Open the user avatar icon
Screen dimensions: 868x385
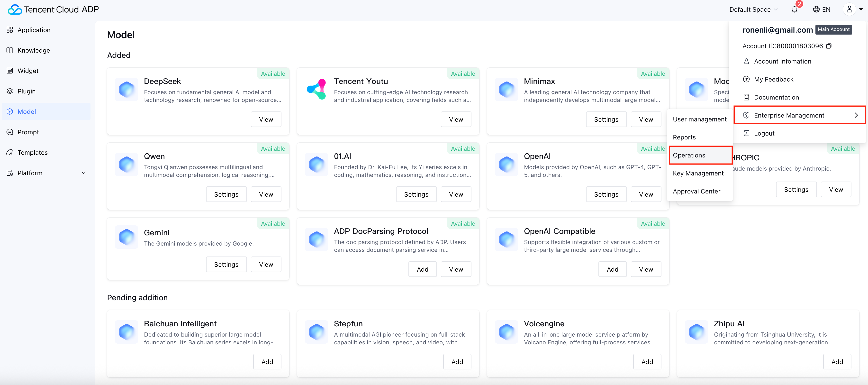[x=849, y=9]
